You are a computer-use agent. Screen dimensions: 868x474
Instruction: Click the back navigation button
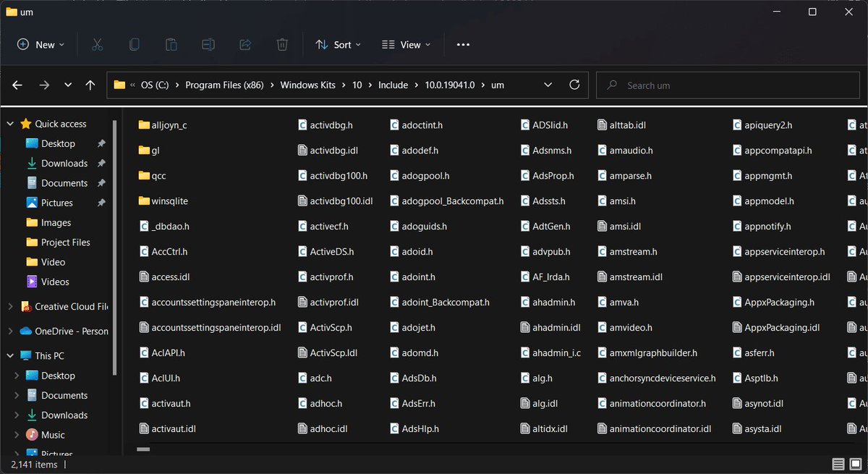click(x=17, y=85)
